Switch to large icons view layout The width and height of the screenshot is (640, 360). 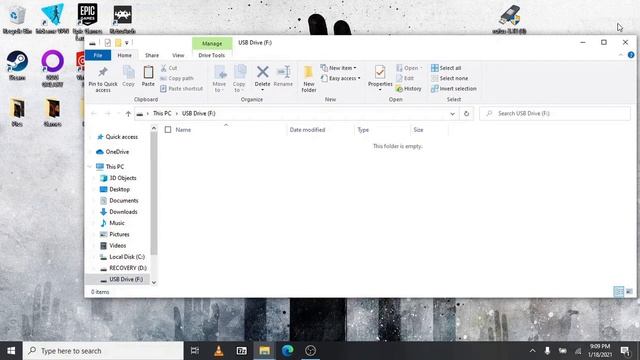click(x=629, y=291)
